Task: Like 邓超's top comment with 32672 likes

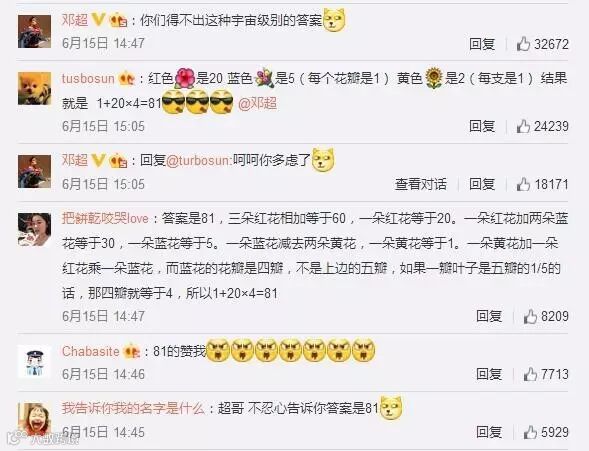Action: (x=523, y=44)
